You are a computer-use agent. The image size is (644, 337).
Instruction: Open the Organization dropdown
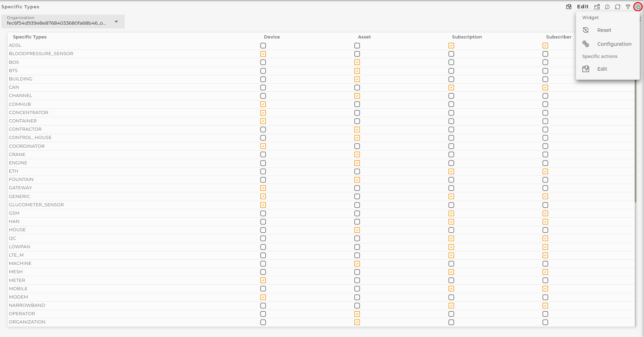[x=63, y=21]
